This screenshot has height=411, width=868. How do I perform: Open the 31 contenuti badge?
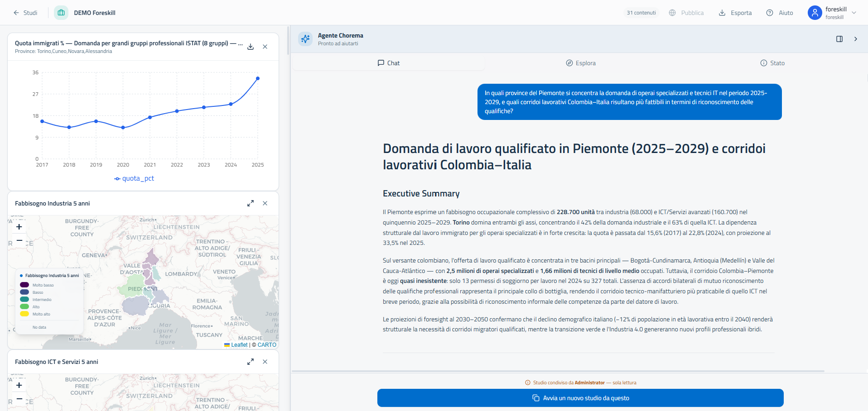[x=641, y=13]
